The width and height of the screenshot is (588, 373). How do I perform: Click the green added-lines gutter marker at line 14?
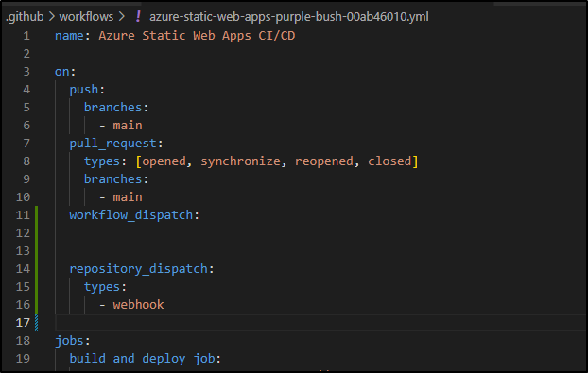[36, 269]
